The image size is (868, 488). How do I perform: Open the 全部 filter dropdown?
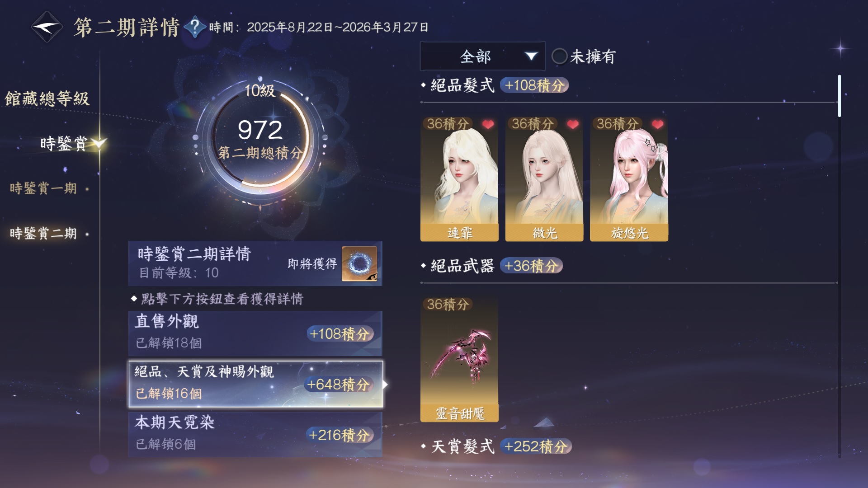coord(482,56)
